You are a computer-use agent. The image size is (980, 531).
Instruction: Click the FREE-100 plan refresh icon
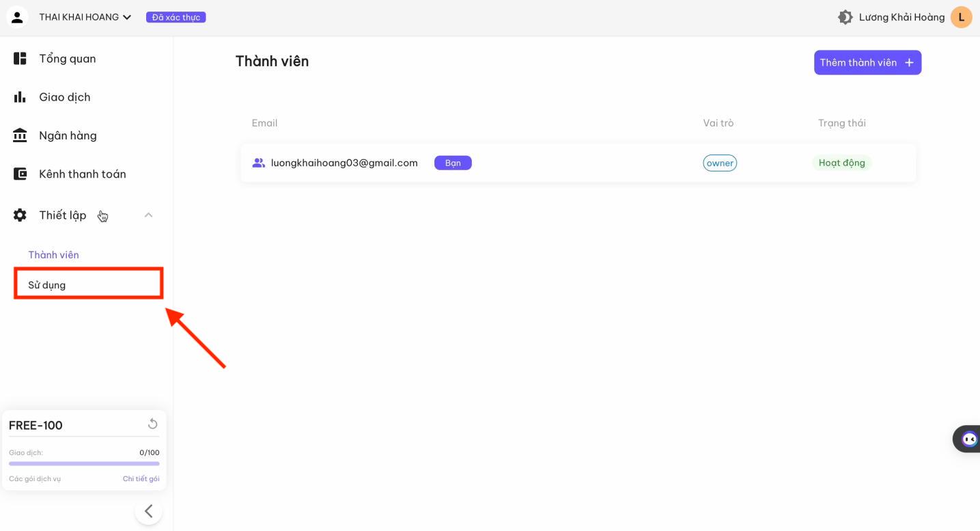tap(152, 424)
